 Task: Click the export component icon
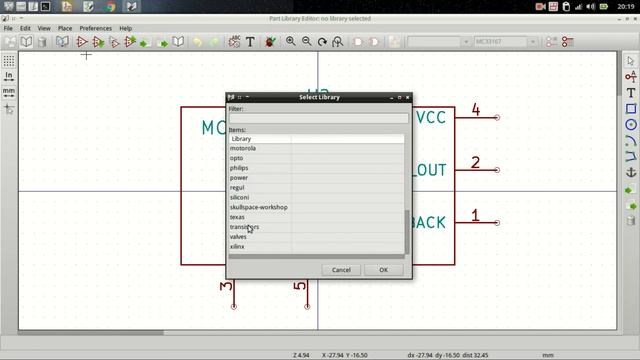coord(162,42)
